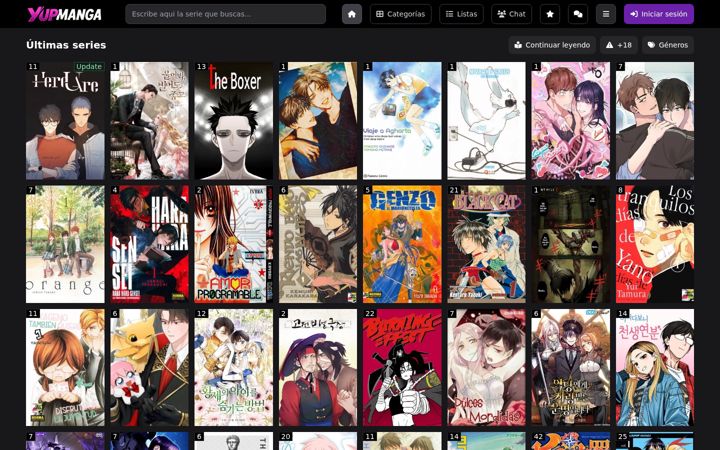Open the white rabbit illustration cover
Screen dimensions: 720x450
click(486, 121)
